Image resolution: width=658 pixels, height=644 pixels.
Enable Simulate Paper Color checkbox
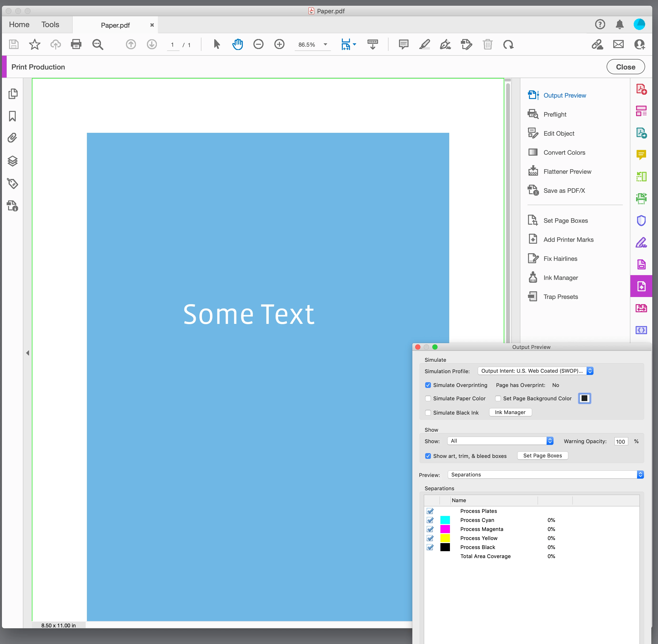(x=428, y=398)
